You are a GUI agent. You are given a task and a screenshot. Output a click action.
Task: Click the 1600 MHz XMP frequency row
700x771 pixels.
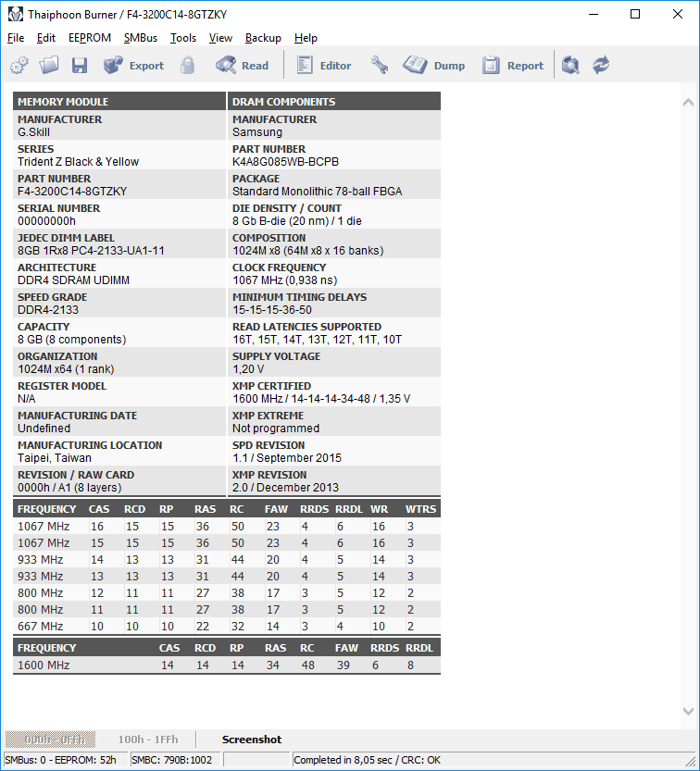point(227,665)
